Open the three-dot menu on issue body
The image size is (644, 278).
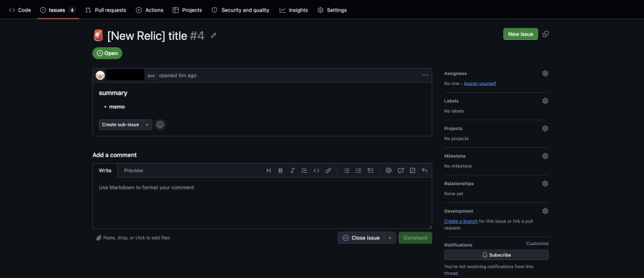click(425, 76)
